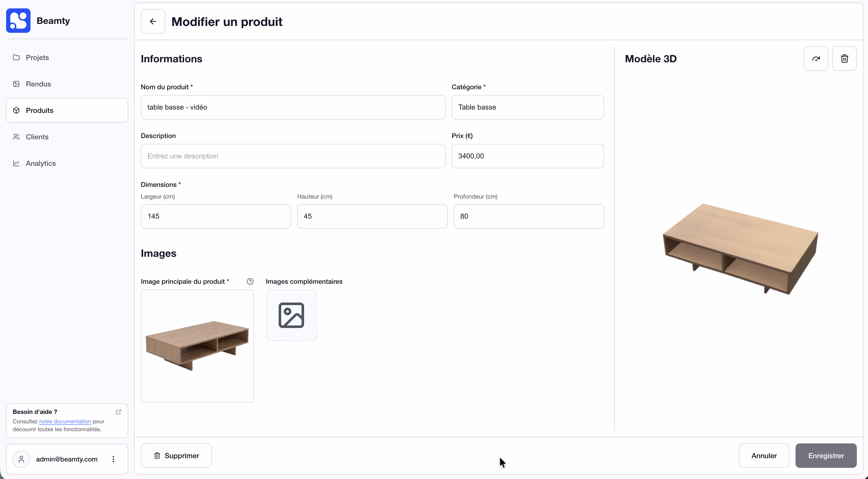The width and height of the screenshot is (868, 479).
Task: Click the main product image thumbnail
Action: pos(197,346)
